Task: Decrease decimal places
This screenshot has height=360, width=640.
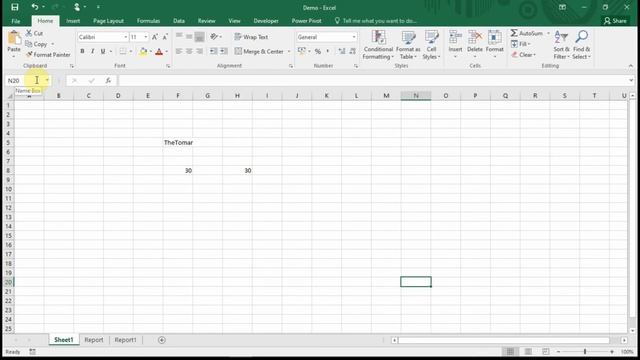Action: [352, 51]
